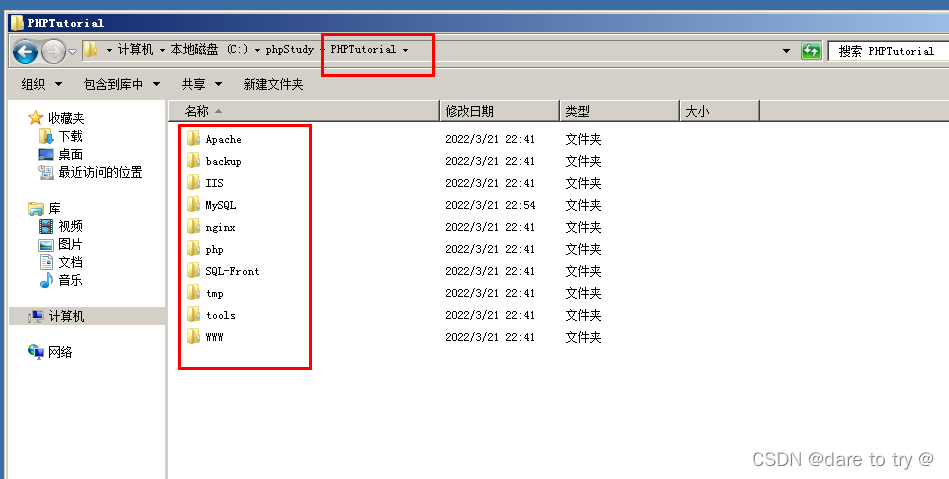Click the 收藏夹 star icon

pyautogui.click(x=36, y=117)
